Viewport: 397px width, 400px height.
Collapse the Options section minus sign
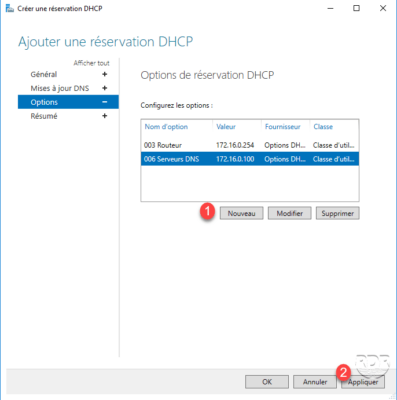[105, 102]
